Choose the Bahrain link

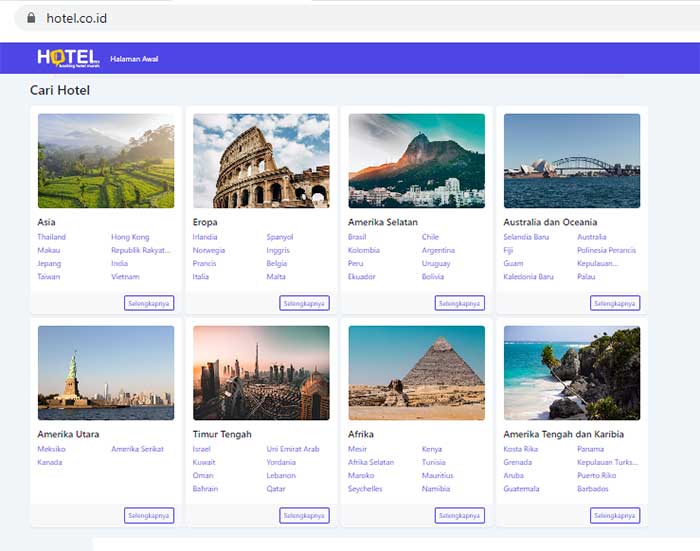[205, 488]
